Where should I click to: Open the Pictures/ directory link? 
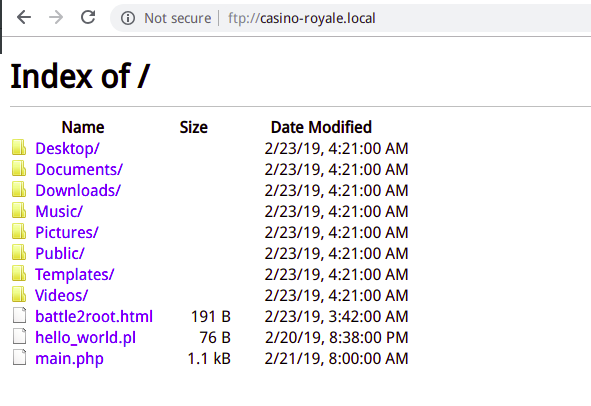tap(67, 233)
